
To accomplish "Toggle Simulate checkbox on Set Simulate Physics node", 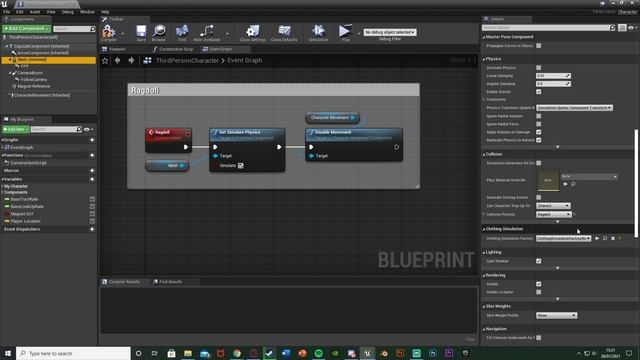I will pyautogui.click(x=241, y=166).
